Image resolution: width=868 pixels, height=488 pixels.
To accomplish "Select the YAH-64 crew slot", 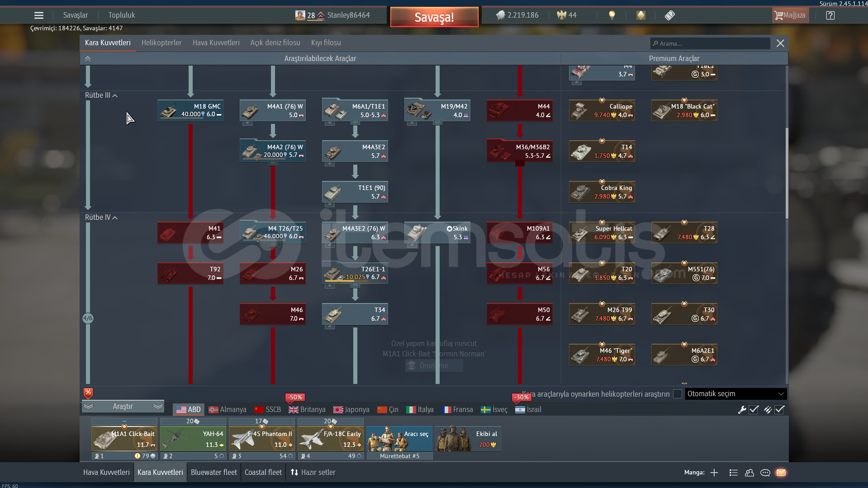I will coord(193,439).
